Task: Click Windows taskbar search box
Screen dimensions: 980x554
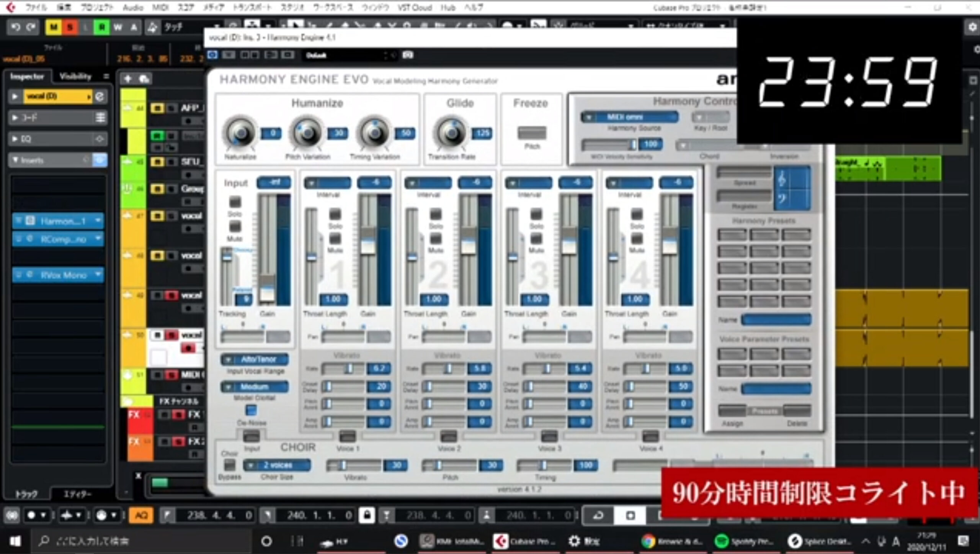Action: click(142, 541)
